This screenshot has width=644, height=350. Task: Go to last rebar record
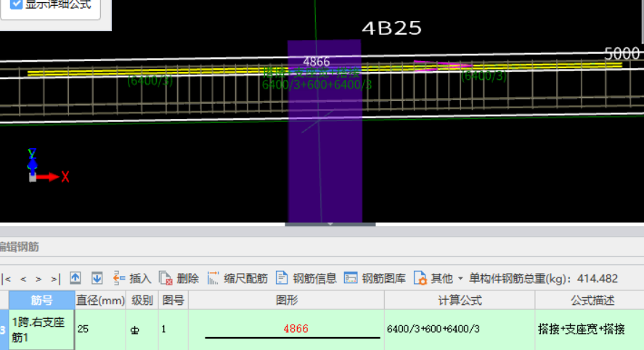click(55, 279)
